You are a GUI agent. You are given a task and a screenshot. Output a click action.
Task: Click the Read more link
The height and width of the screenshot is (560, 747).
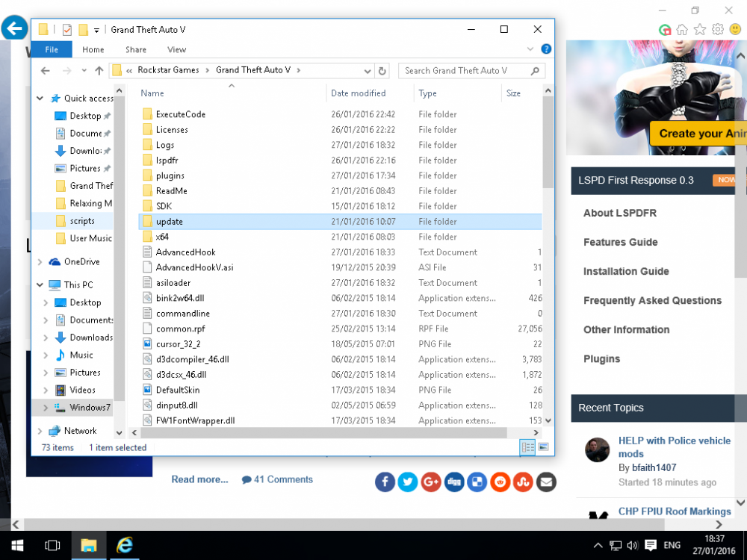199,479
